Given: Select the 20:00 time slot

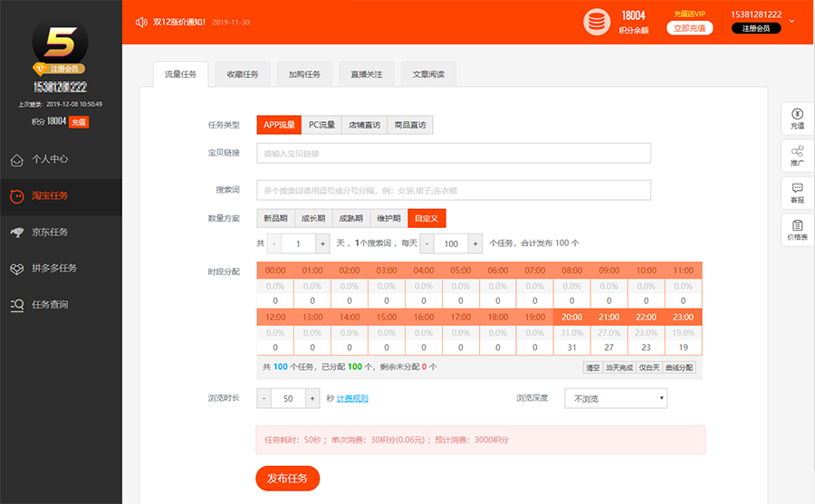Looking at the screenshot, I should (571, 318).
